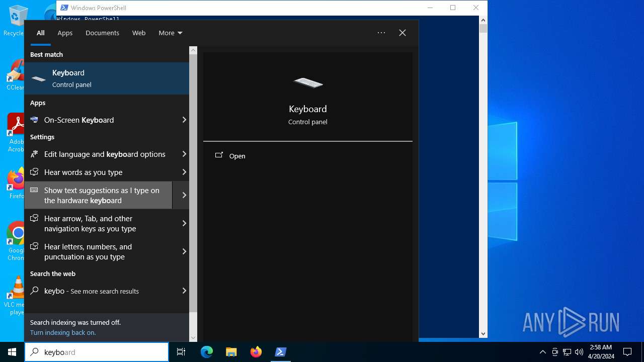
Task: Open the volume control in tray
Action: (579, 352)
